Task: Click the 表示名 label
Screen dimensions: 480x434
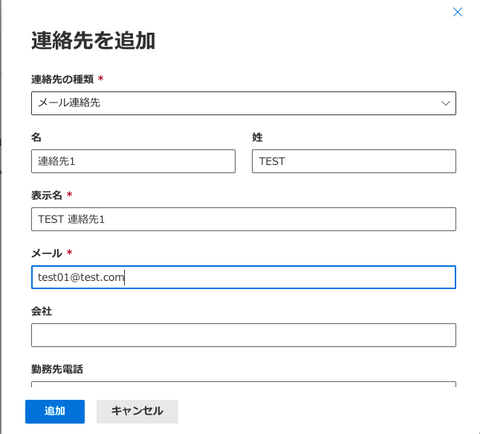Action: coord(47,195)
